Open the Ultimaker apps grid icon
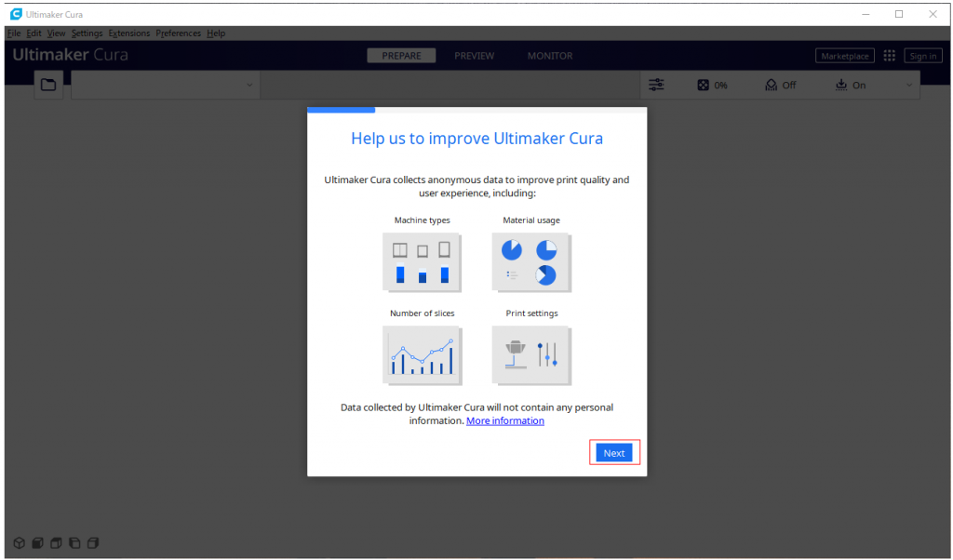This screenshot has width=953, height=560. tap(889, 56)
